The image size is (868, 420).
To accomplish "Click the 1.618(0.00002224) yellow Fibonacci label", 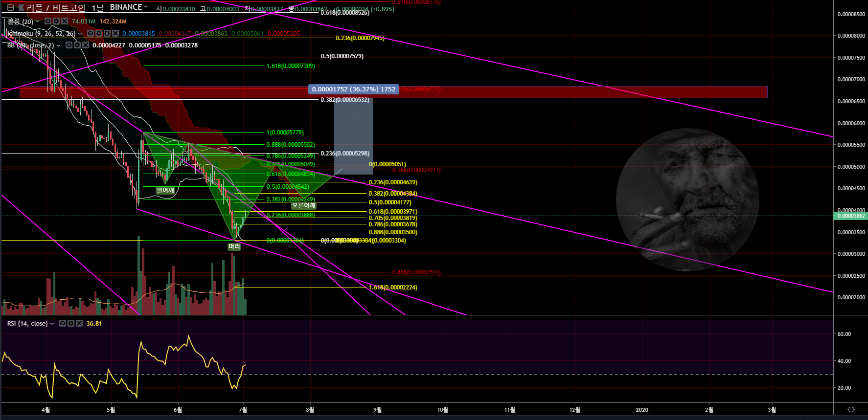I will coord(393,287).
